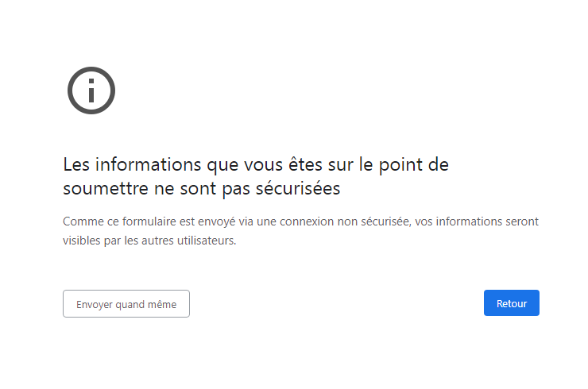
Task: Click the Envoyer quand même button
Action: 126,304
